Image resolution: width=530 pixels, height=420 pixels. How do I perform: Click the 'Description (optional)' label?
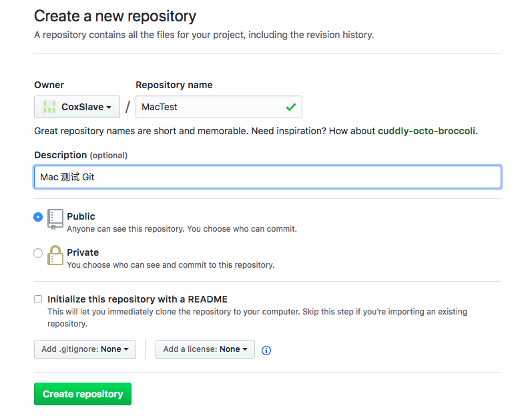pyautogui.click(x=81, y=155)
